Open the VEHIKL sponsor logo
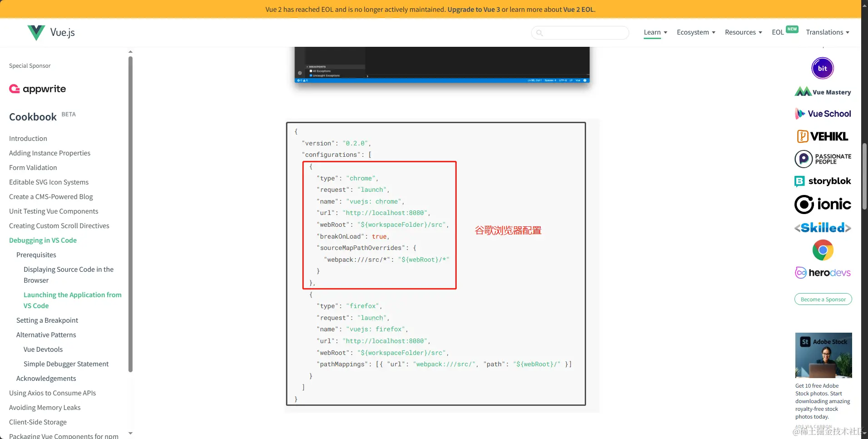 click(823, 136)
